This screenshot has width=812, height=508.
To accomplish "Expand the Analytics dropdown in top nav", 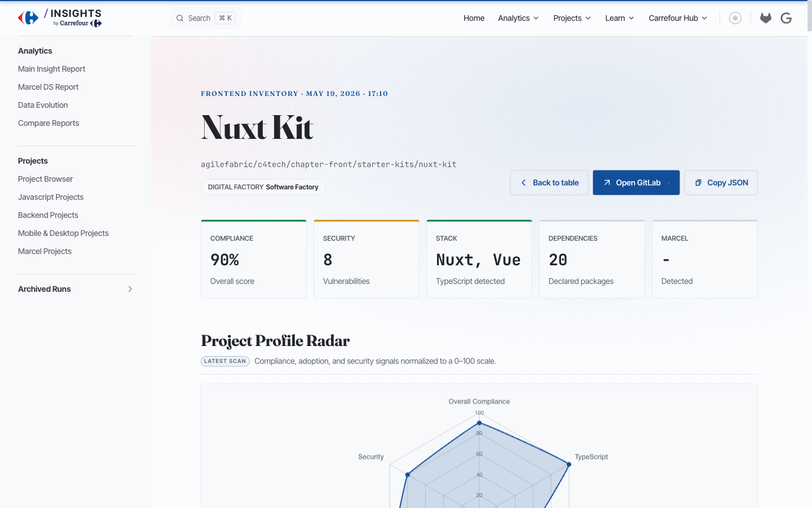I will coord(518,18).
